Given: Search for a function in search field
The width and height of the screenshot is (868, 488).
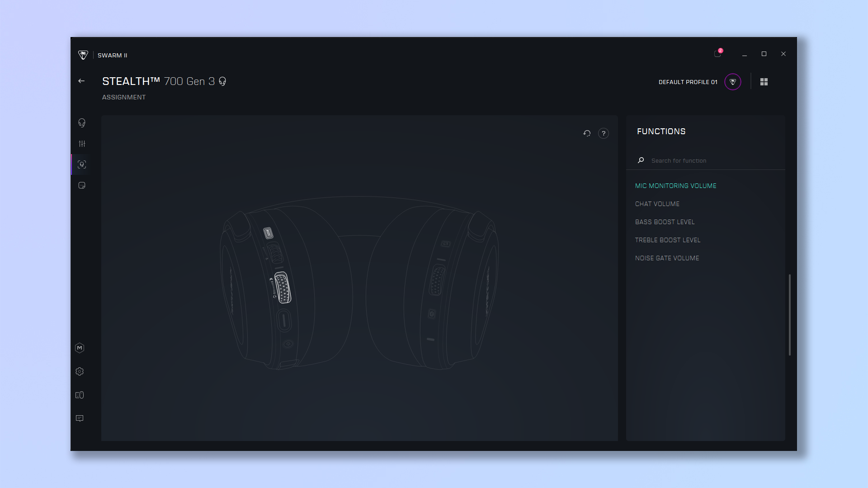Looking at the screenshot, I should [710, 160].
